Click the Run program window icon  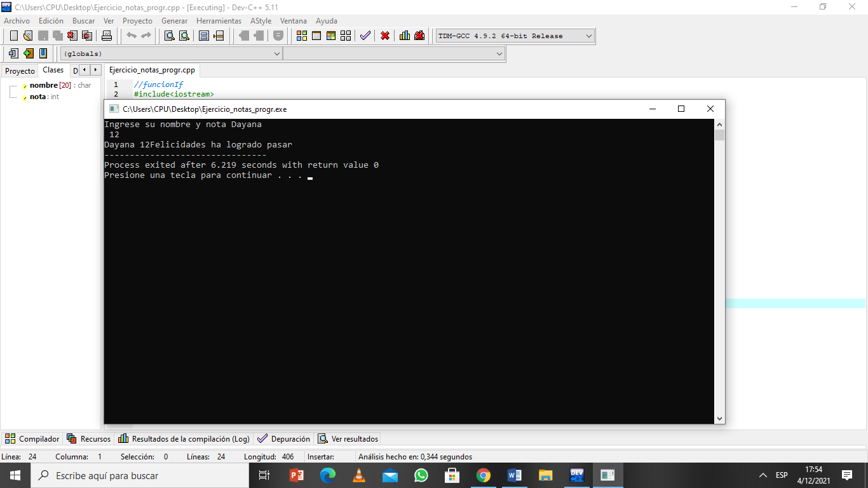316,36
